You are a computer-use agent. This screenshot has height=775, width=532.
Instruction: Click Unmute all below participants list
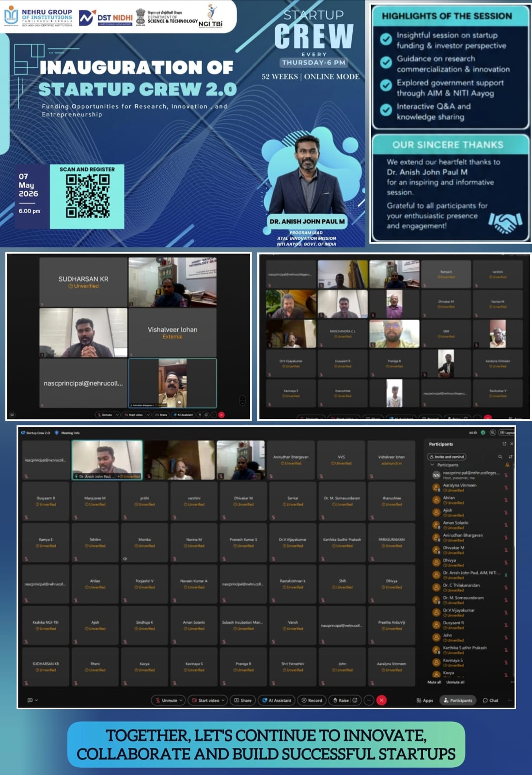(455, 682)
